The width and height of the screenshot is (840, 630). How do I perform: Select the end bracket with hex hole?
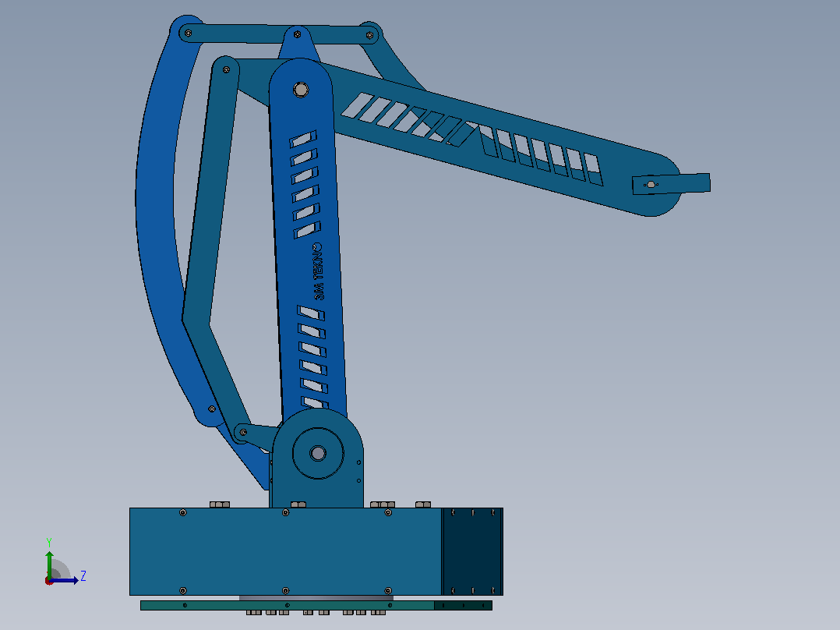click(671, 184)
